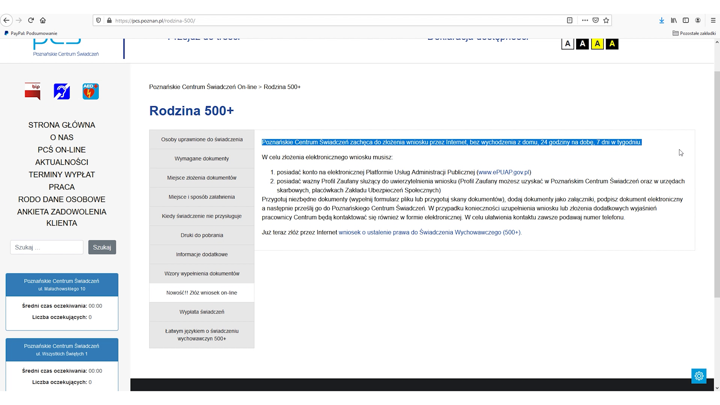Toggle the Firefox sidebar view icon
The height and width of the screenshot is (405, 720).
685,20
